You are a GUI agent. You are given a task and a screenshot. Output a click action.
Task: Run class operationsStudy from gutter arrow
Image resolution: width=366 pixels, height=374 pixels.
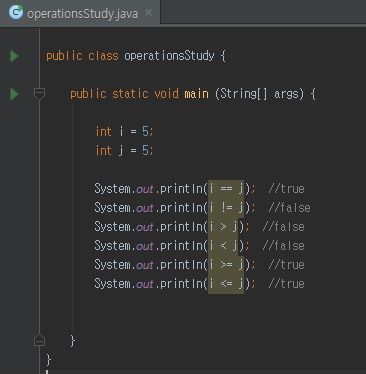[14, 56]
